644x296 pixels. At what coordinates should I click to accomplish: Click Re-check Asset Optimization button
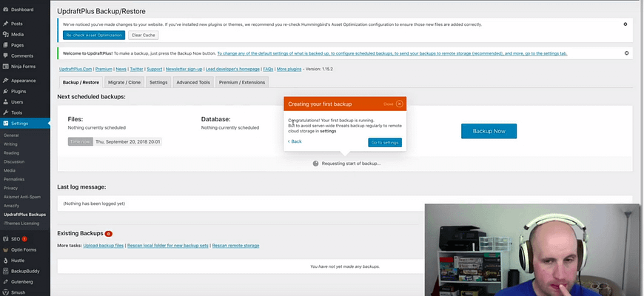tap(94, 36)
